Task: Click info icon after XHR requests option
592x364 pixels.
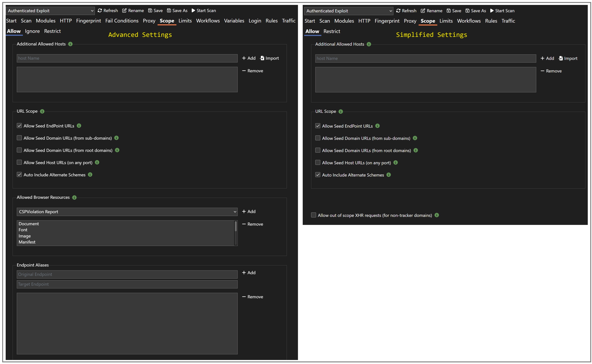Action: pyautogui.click(x=436, y=215)
